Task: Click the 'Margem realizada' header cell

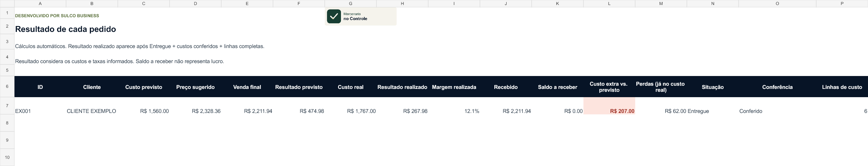Action: tap(454, 87)
